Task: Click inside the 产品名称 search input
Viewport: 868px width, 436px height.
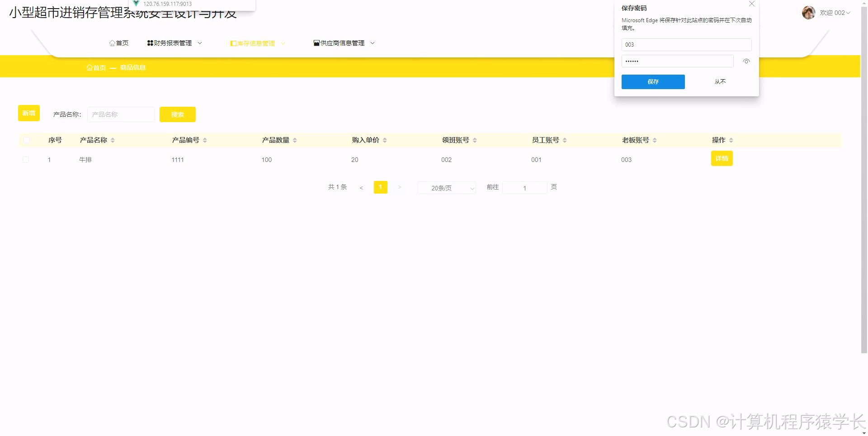Action: coord(121,114)
